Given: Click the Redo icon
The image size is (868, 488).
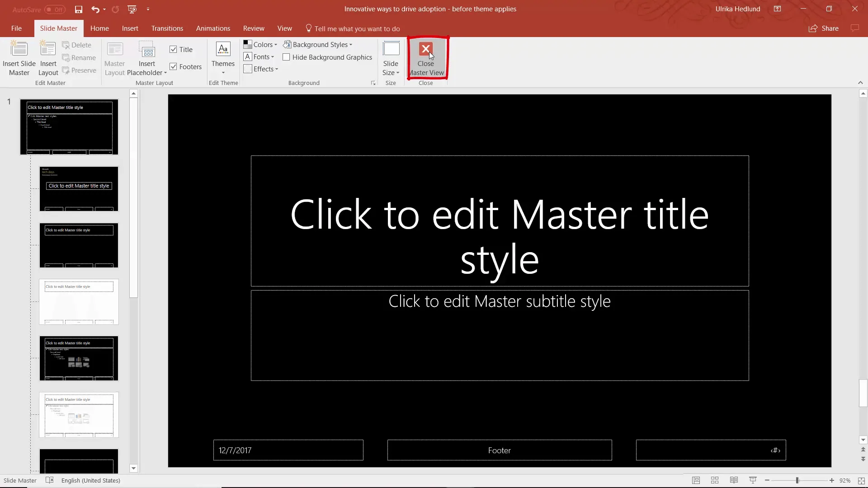Looking at the screenshot, I should point(115,9).
